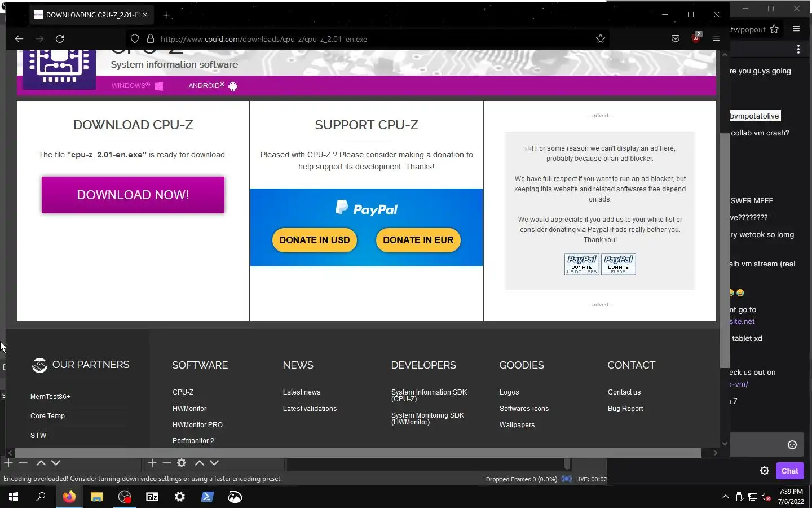
Task: Click the padlock site security icon
Action: pyautogui.click(x=151, y=39)
